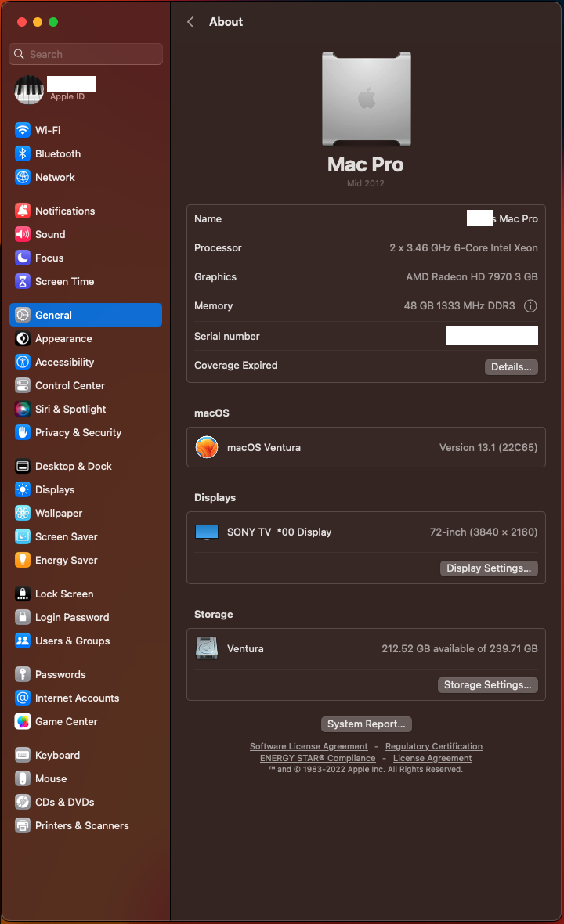
Task: Open Wi-Fi settings icon
Action: coord(23,130)
